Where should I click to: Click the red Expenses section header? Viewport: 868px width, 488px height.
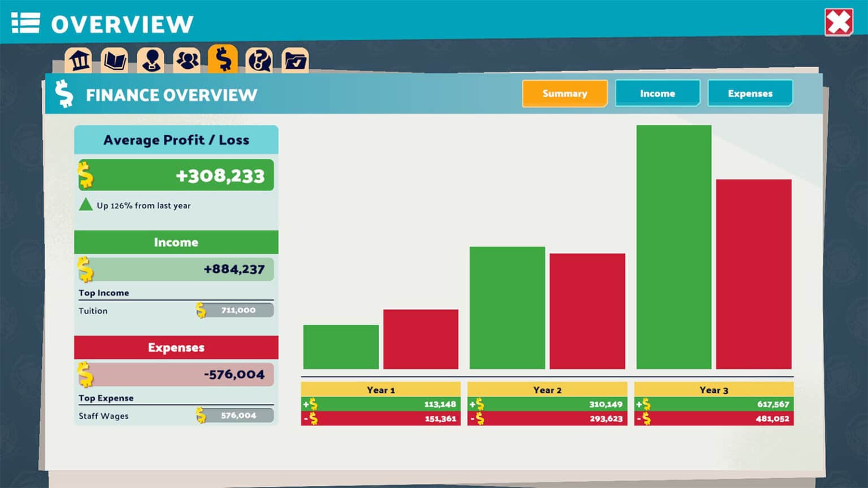click(176, 347)
